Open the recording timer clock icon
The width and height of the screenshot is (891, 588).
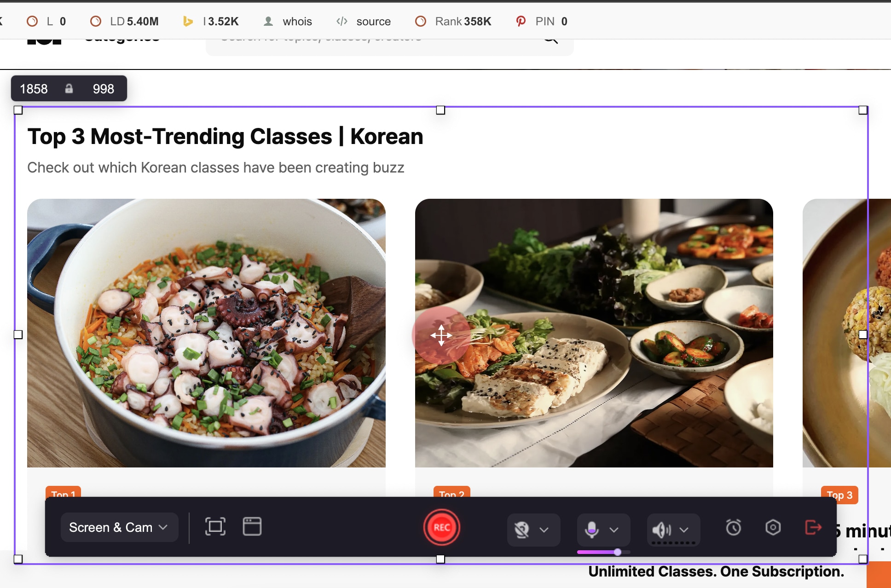(734, 527)
